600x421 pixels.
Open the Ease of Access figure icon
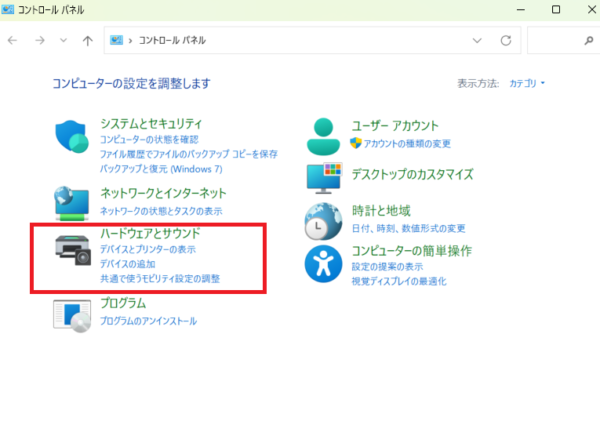323,264
